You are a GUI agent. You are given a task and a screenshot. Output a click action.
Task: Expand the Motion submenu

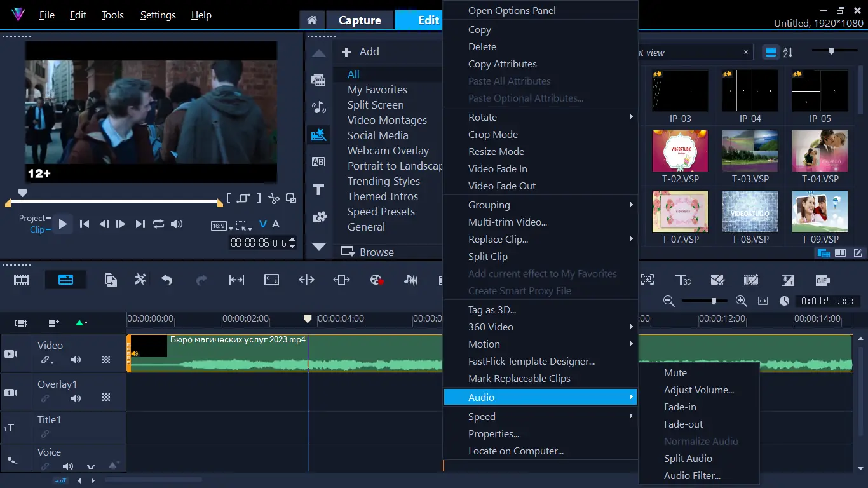click(540, 344)
